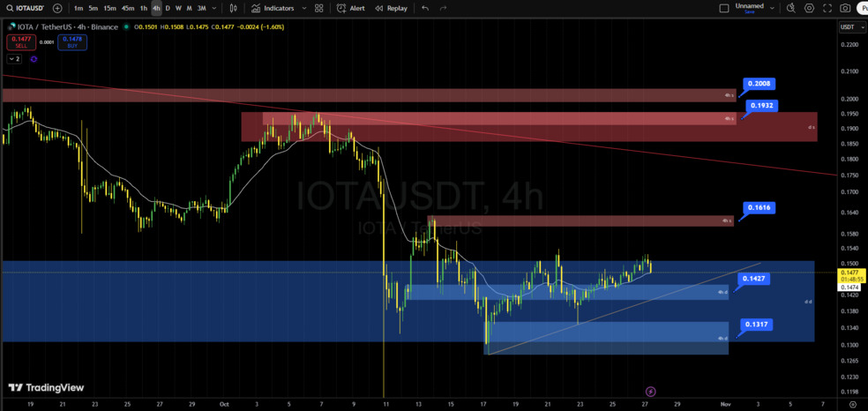Open the candlestick chart type selector
Image resolution: width=868 pixels, height=411 pixels.
(233, 8)
